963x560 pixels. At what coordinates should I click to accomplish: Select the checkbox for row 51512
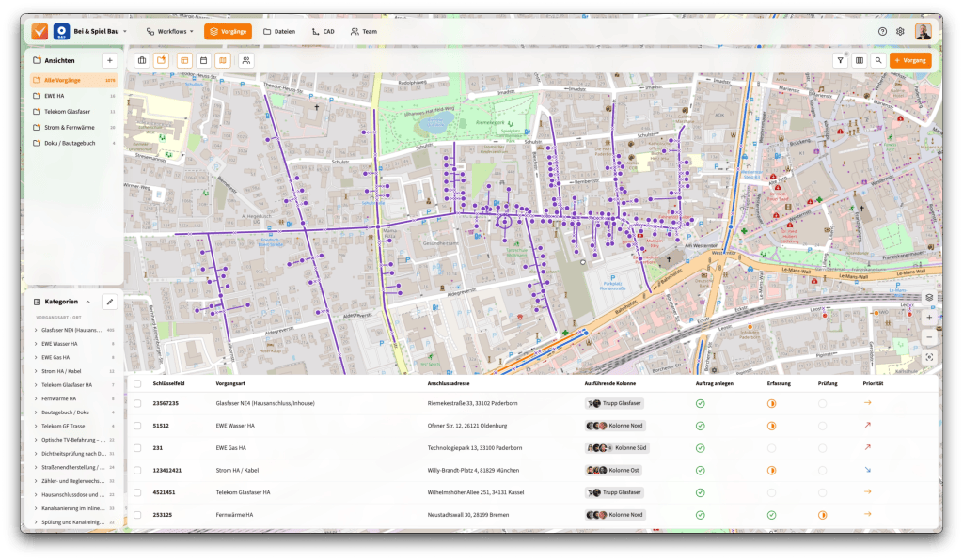[137, 426]
